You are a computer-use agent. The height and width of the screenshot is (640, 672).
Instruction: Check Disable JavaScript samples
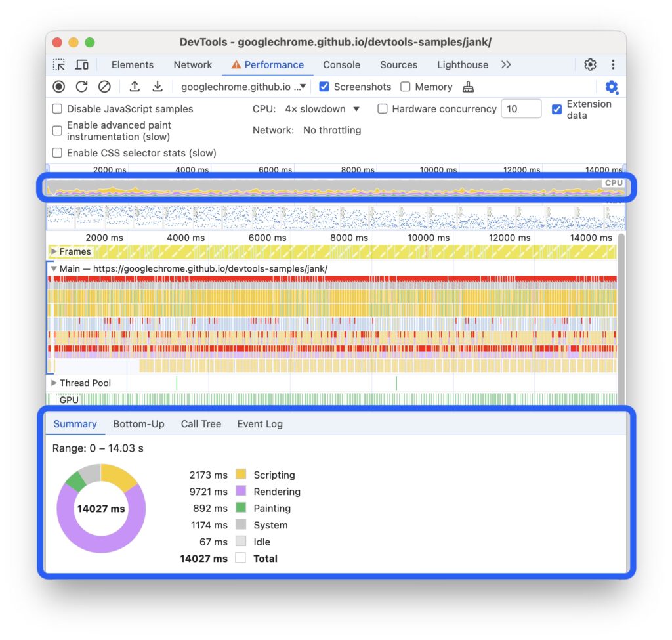click(58, 109)
